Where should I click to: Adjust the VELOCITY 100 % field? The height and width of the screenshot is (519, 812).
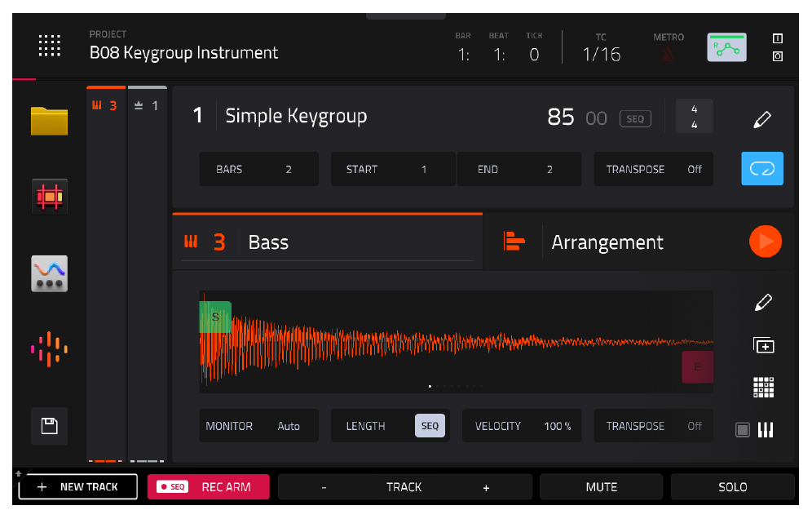(x=522, y=426)
